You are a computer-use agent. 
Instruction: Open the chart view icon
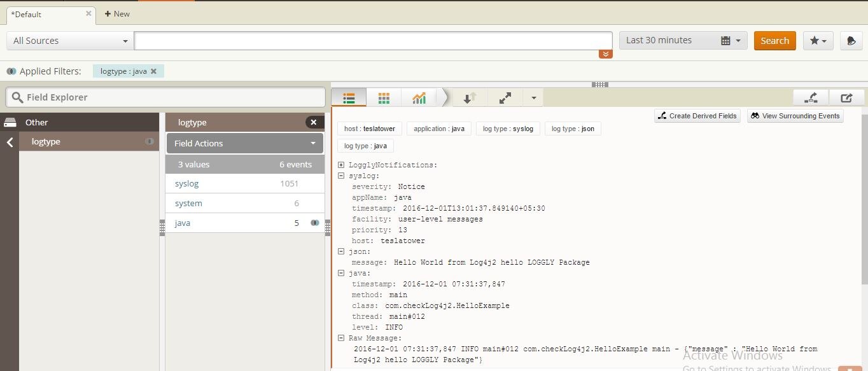click(x=419, y=98)
